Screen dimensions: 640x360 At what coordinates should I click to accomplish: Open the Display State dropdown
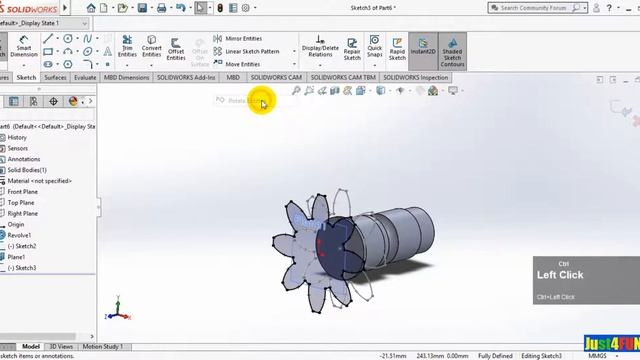[84, 24]
